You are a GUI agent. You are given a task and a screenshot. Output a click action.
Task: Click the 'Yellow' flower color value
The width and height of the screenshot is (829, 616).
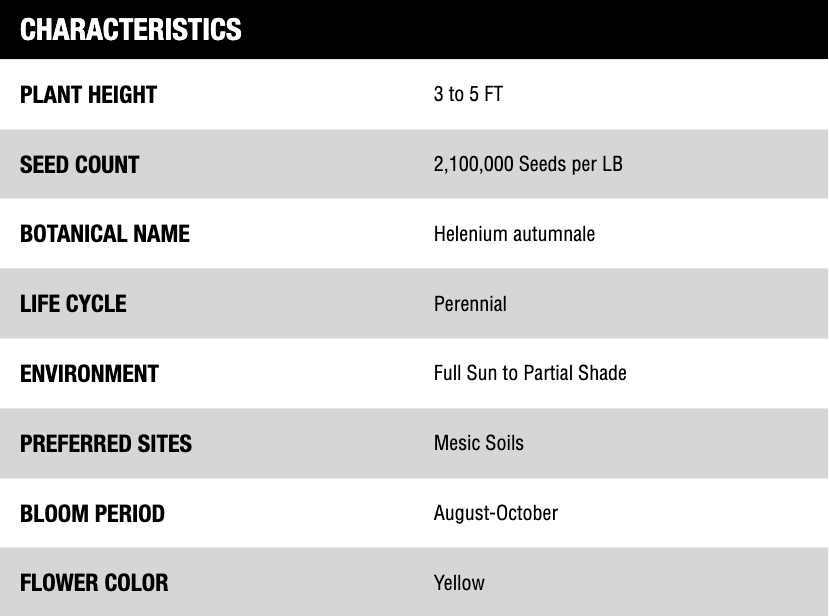tap(459, 582)
